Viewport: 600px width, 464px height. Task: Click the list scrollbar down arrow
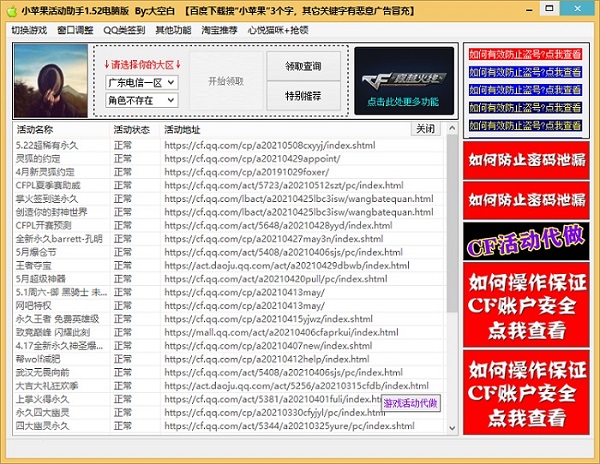tap(452, 428)
